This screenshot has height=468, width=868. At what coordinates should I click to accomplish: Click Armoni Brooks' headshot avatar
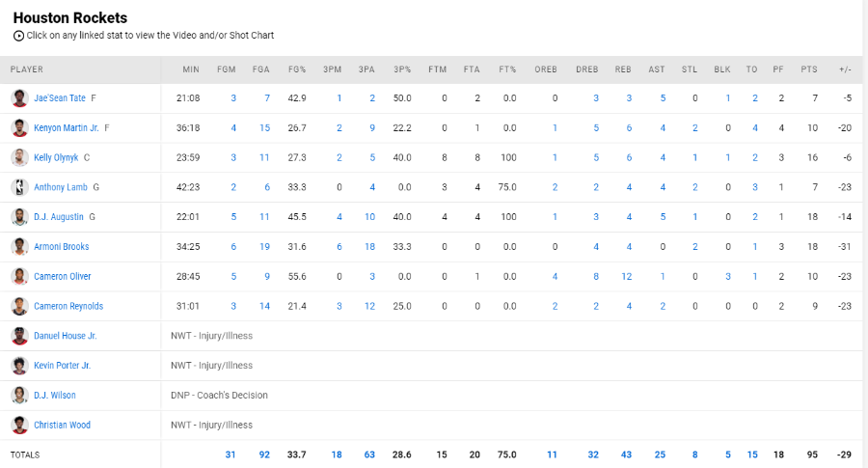pyautogui.click(x=19, y=246)
